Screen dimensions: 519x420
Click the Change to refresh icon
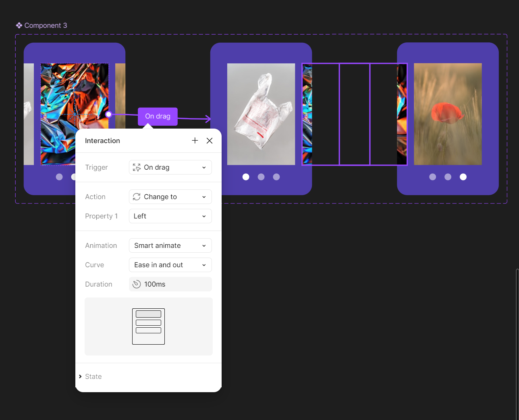(137, 197)
